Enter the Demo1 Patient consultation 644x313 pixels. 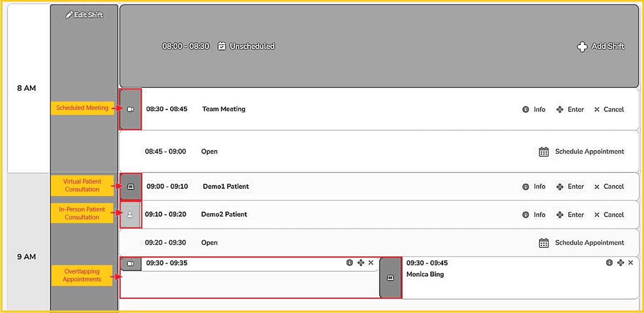click(570, 186)
